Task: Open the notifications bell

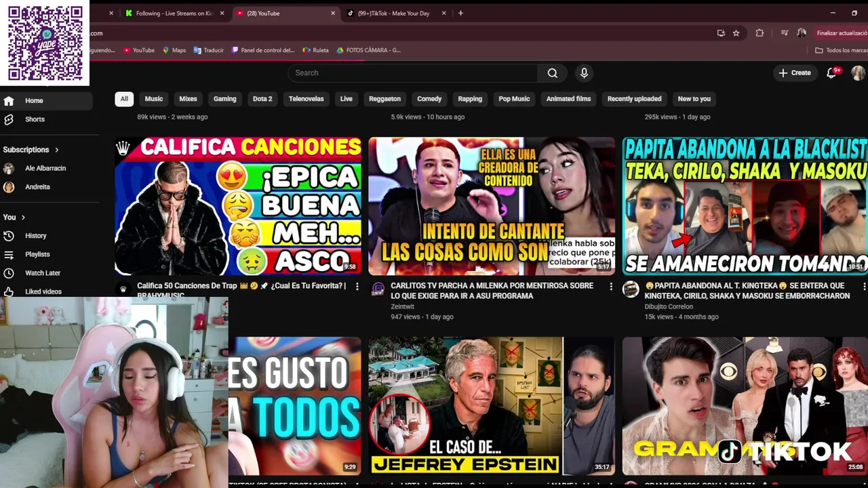Action: click(831, 73)
